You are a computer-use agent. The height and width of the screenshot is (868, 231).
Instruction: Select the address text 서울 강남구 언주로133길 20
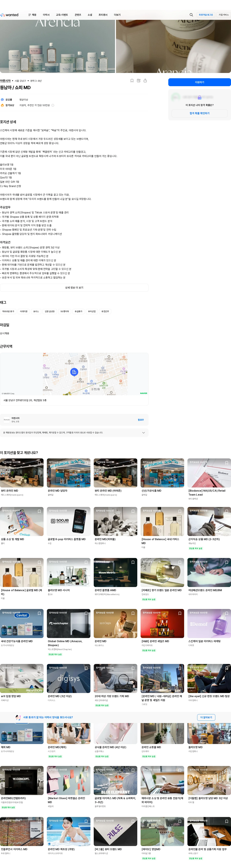25,401
